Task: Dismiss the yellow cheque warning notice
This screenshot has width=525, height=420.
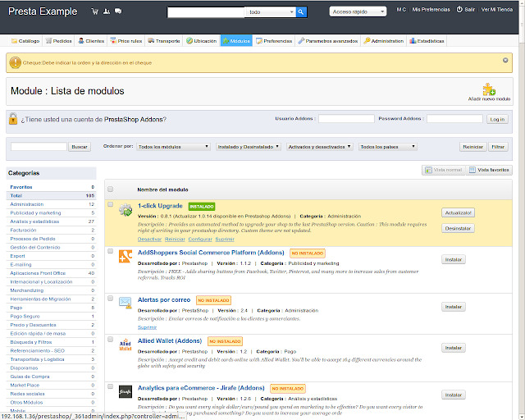Action: point(505,60)
